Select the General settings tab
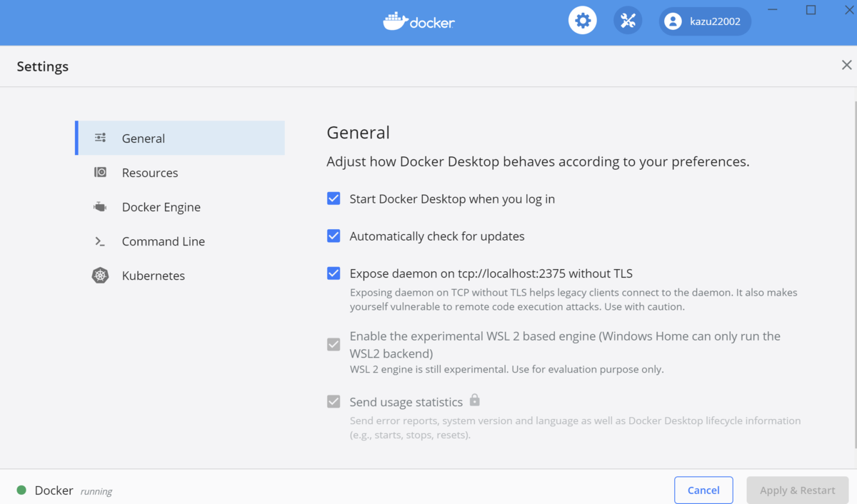This screenshot has width=857, height=504. point(180,138)
